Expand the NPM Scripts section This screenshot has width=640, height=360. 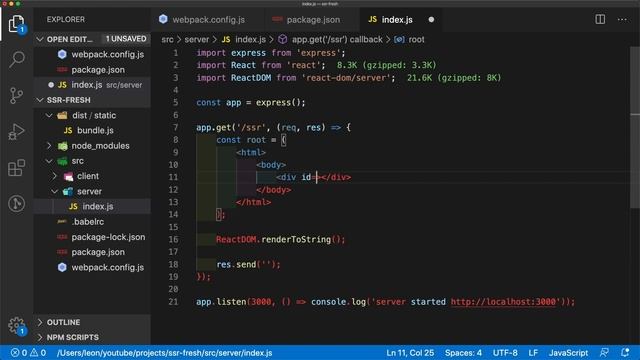(92, 337)
